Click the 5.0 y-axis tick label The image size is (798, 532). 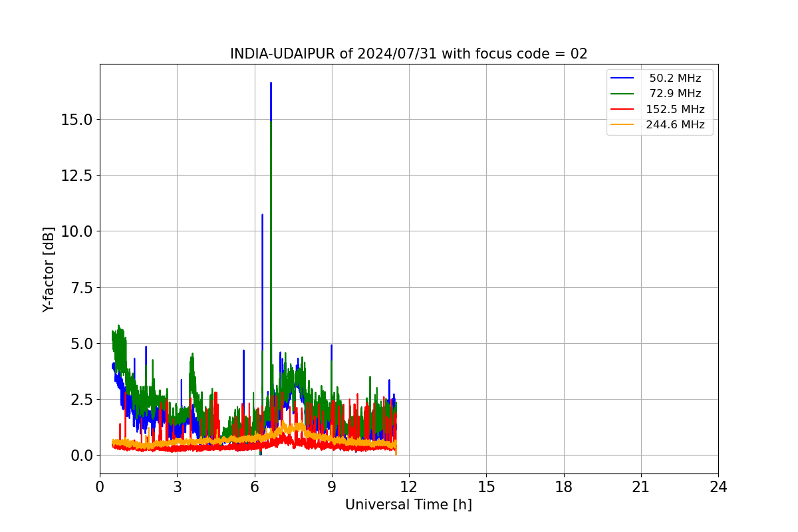click(82, 343)
